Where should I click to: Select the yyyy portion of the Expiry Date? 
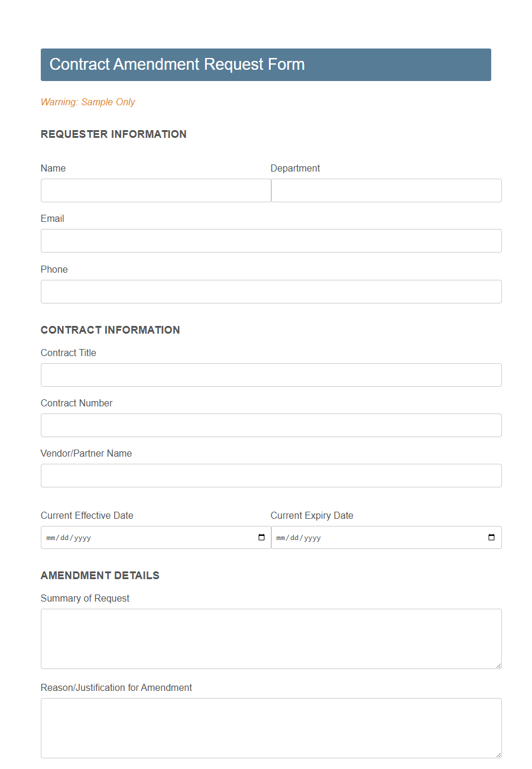(x=315, y=537)
